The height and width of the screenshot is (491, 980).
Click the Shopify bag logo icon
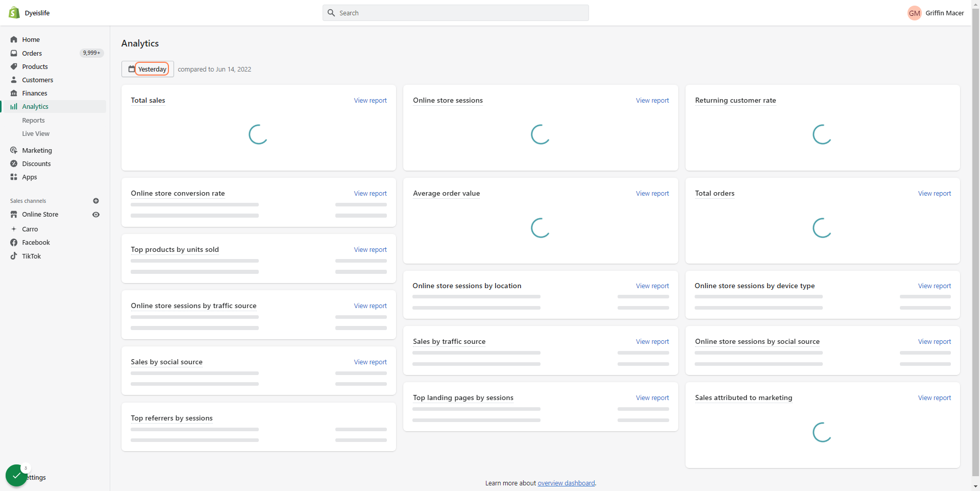tap(14, 13)
